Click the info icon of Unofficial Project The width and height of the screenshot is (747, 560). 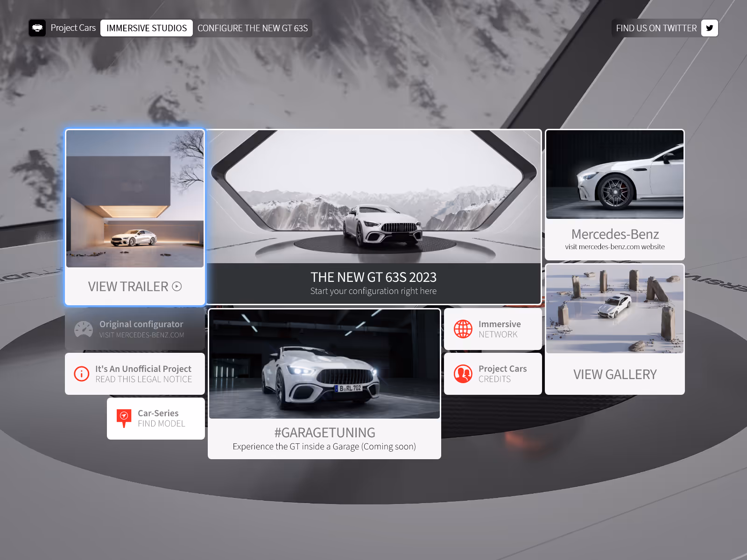pyautogui.click(x=82, y=374)
